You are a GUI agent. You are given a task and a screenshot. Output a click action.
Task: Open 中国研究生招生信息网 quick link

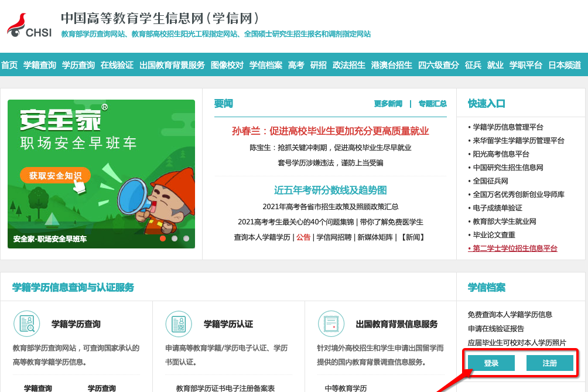[508, 168]
